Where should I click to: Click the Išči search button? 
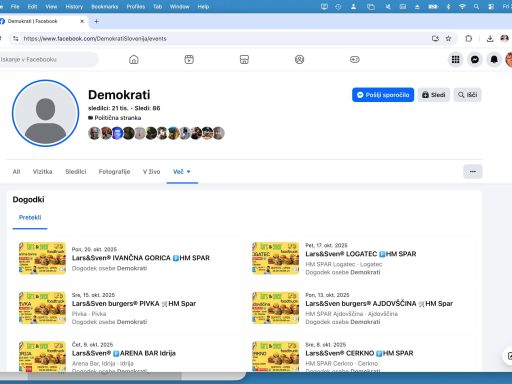coord(467,95)
